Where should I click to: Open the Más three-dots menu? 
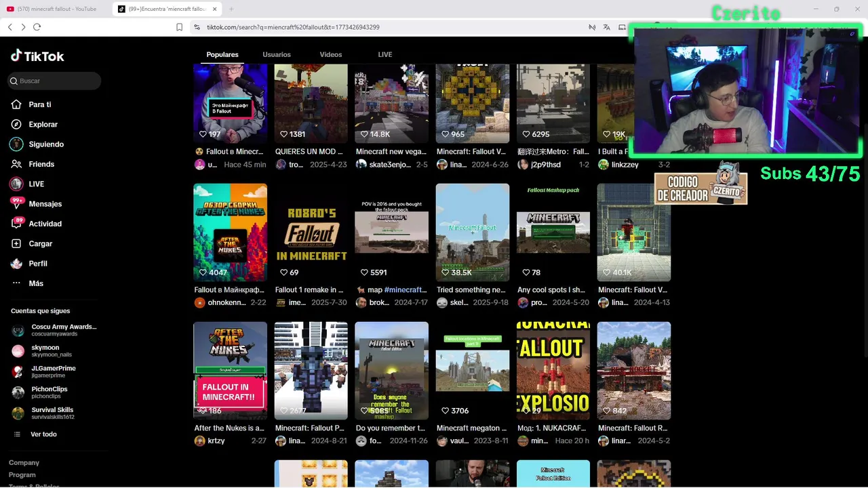[16, 283]
